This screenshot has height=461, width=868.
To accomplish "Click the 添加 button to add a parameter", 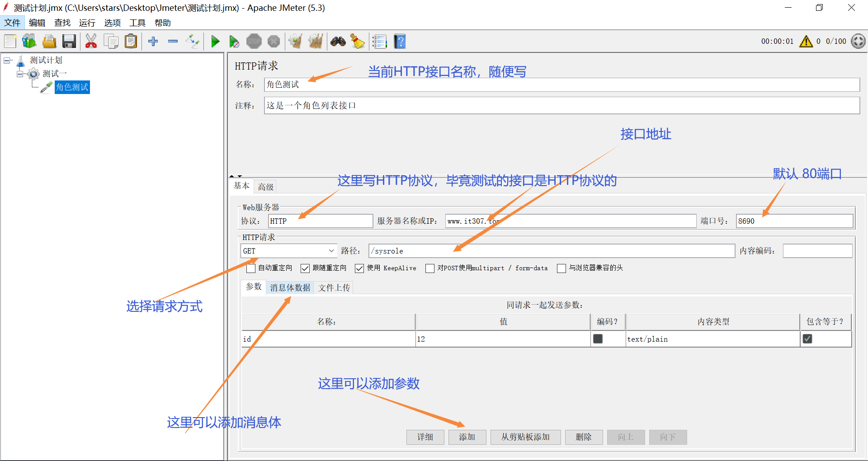I will click(x=467, y=437).
